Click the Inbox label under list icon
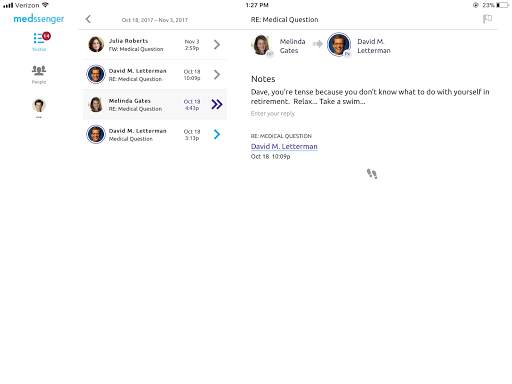This screenshot has height=384, width=512. coord(39,49)
